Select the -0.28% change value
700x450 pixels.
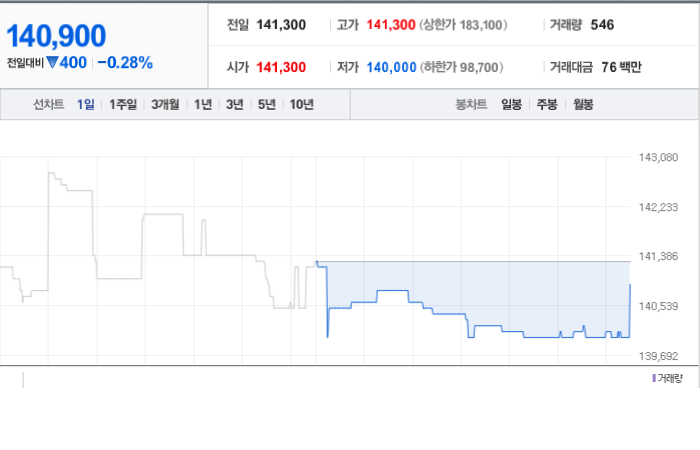click(125, 62)
